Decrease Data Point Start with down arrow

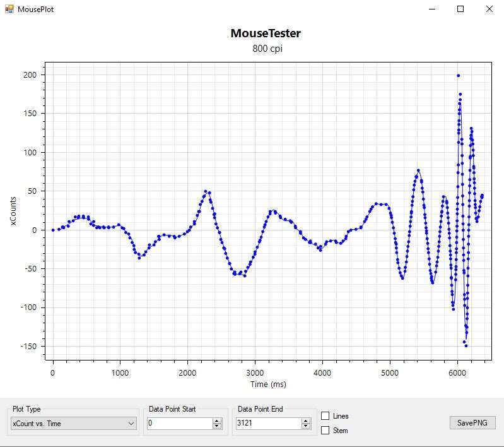(x=217, y=426)
